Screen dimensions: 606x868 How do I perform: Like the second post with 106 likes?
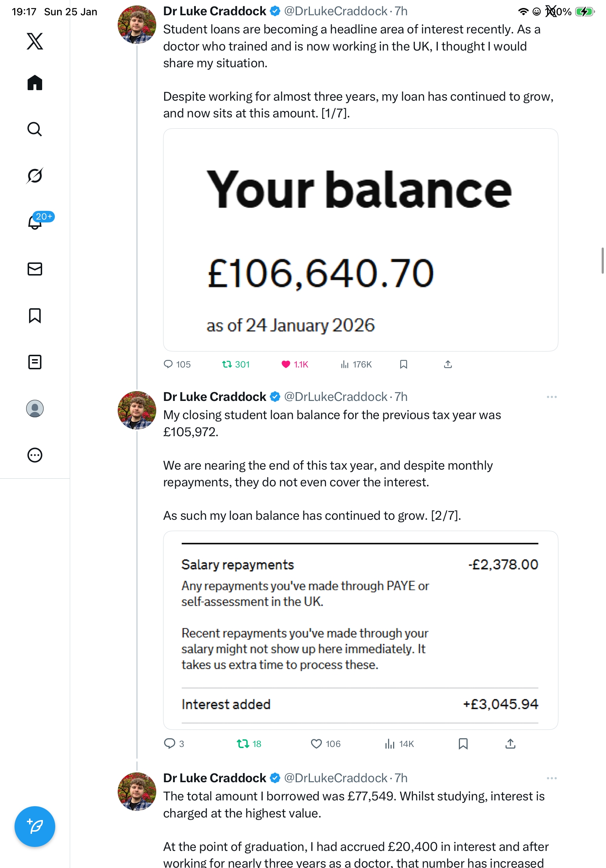pos(316,744)
